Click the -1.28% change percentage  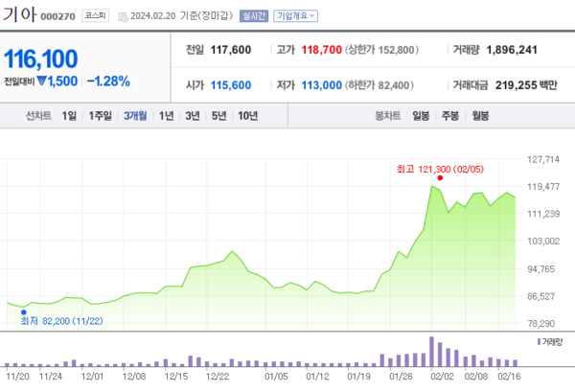[108, 81]
